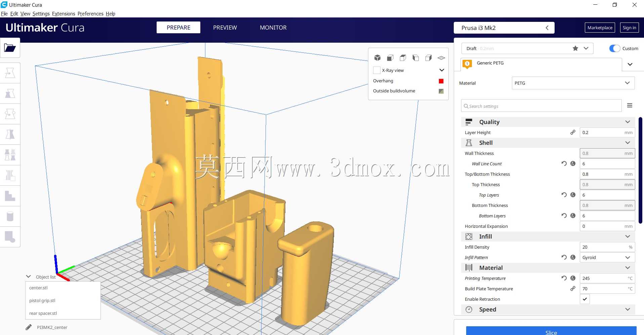Reset Printing Temperature value
The image size is (644, 335).
click(564, 278)
